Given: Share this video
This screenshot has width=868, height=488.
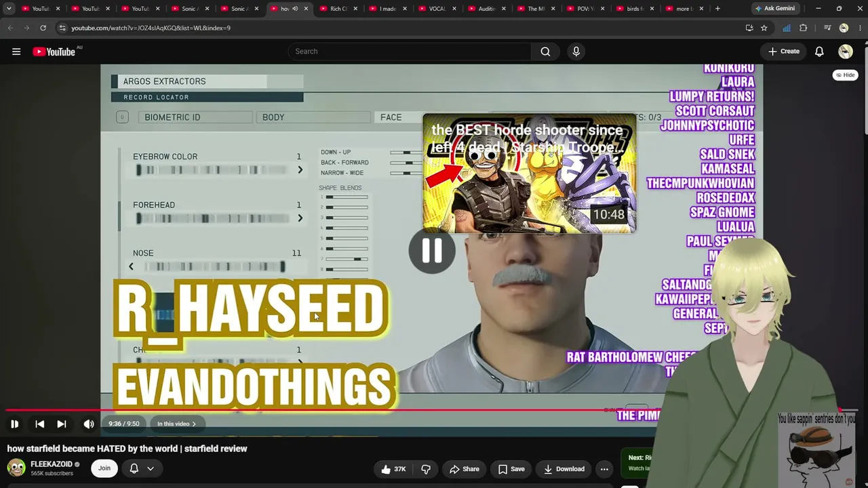Looking at the screenshot, I should click(x=465, y=469).
